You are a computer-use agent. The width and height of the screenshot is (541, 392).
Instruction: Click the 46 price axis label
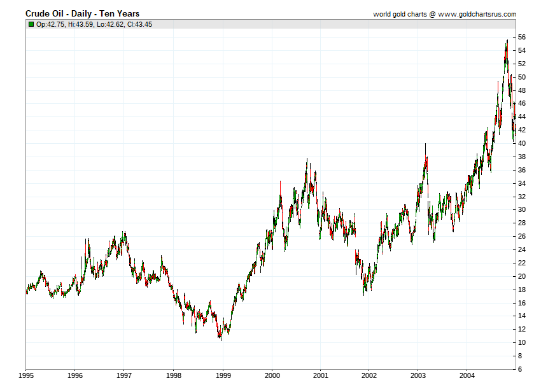(522, 103)
